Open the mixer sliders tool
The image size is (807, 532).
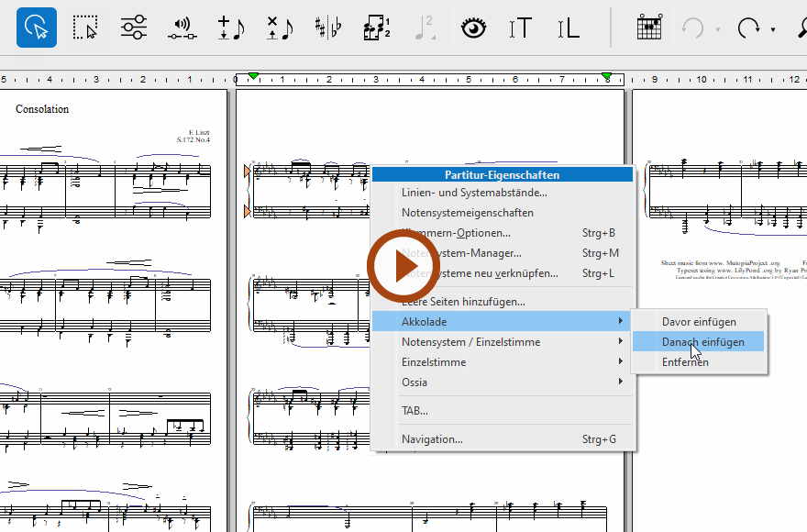(134, 28)
